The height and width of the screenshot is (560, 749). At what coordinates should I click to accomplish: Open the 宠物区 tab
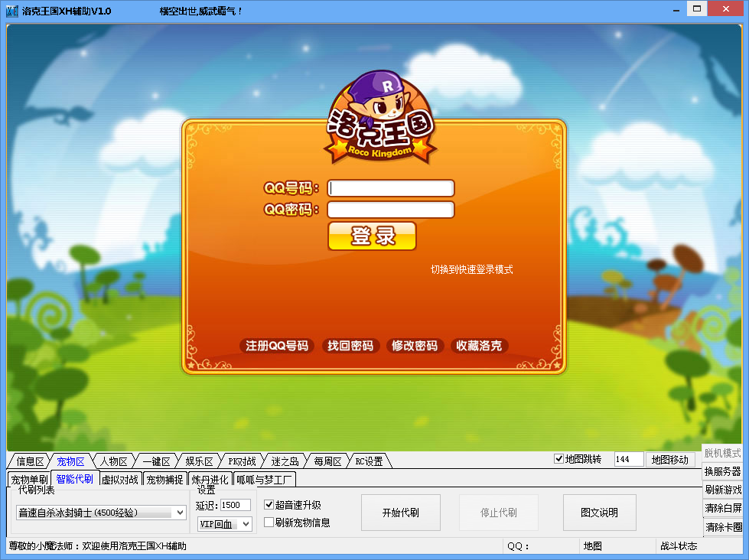point(70,461)
